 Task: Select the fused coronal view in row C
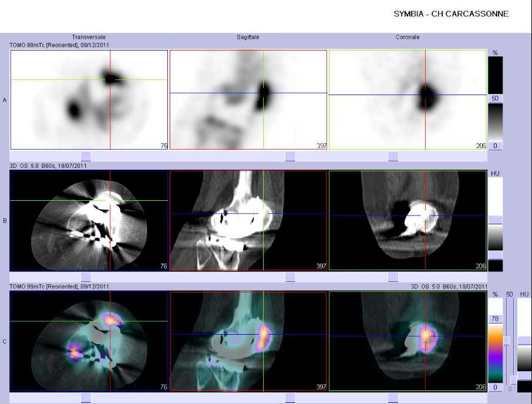(x=408, y=341)
